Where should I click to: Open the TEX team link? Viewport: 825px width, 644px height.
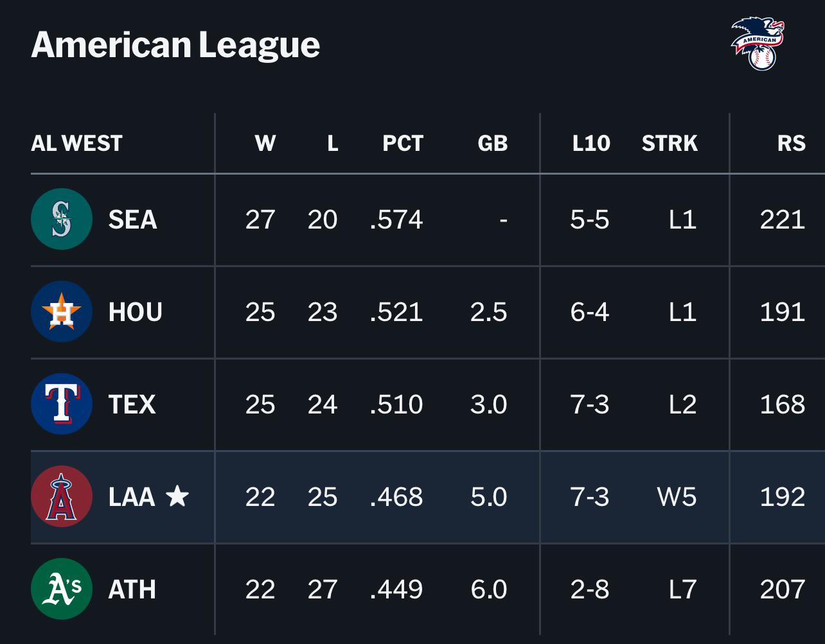point(132,405)
